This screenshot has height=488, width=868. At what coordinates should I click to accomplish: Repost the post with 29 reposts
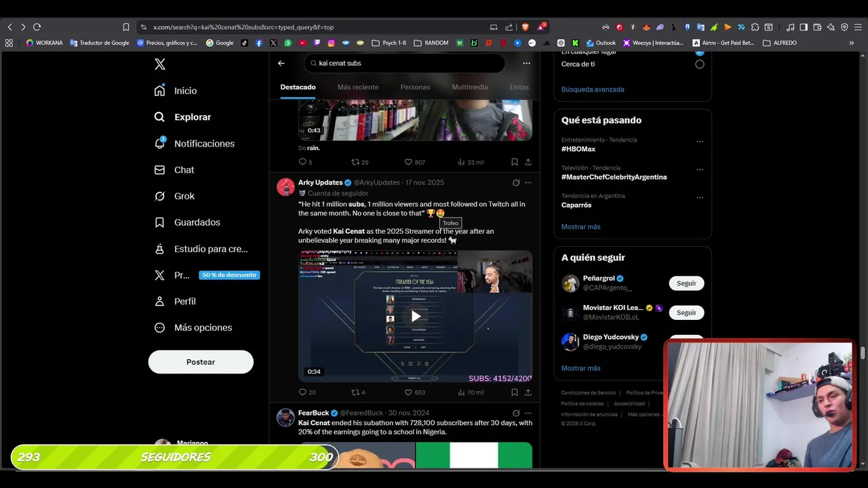pyautogui.click(x=359, y=162)
